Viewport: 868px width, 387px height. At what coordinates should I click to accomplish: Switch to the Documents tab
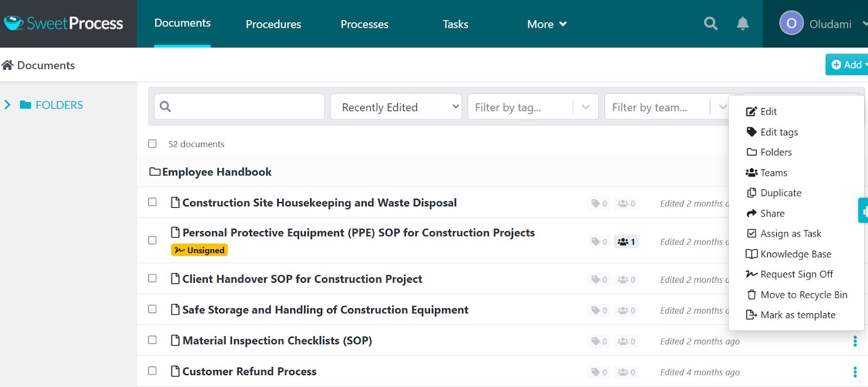(x=182, y=23)
